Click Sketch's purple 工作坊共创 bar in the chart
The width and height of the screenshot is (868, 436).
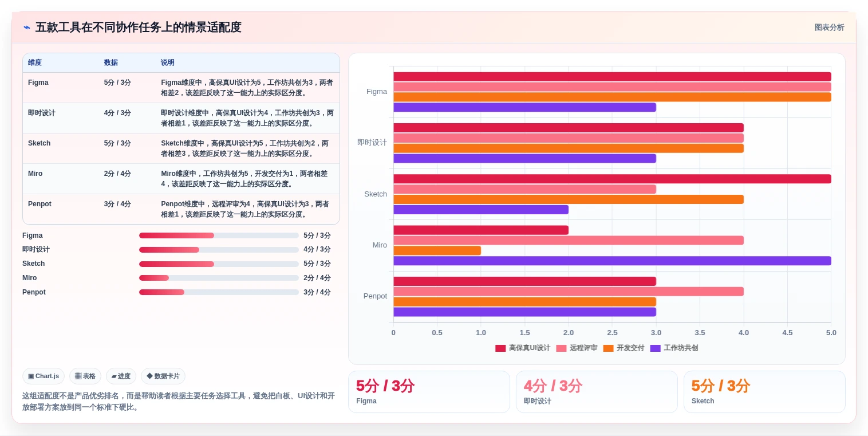point(481,210)
